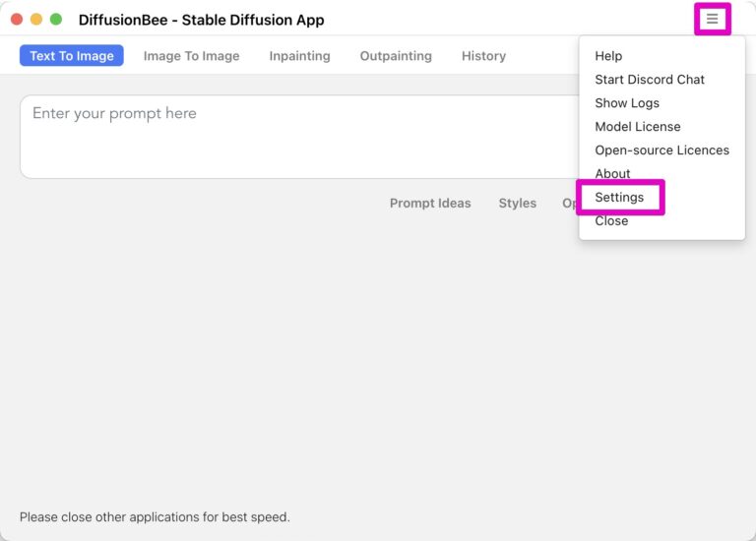Choose Close from the dropdown menu
Image resolution: width=756 pixels, height=541 pixels.
tap(611, 221)
